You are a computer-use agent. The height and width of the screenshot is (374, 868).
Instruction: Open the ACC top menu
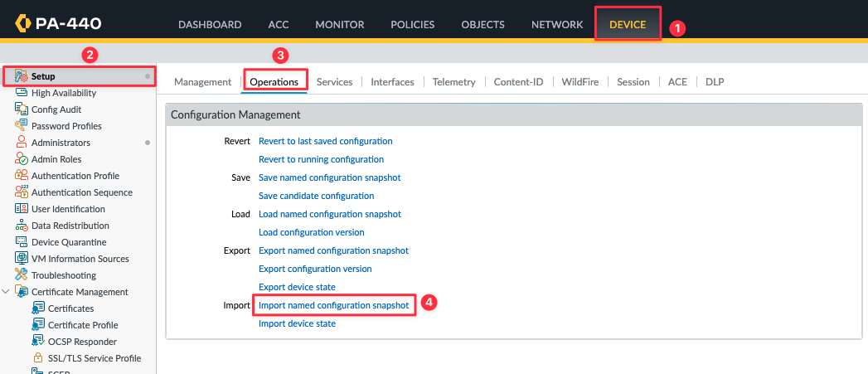point(279,24)
